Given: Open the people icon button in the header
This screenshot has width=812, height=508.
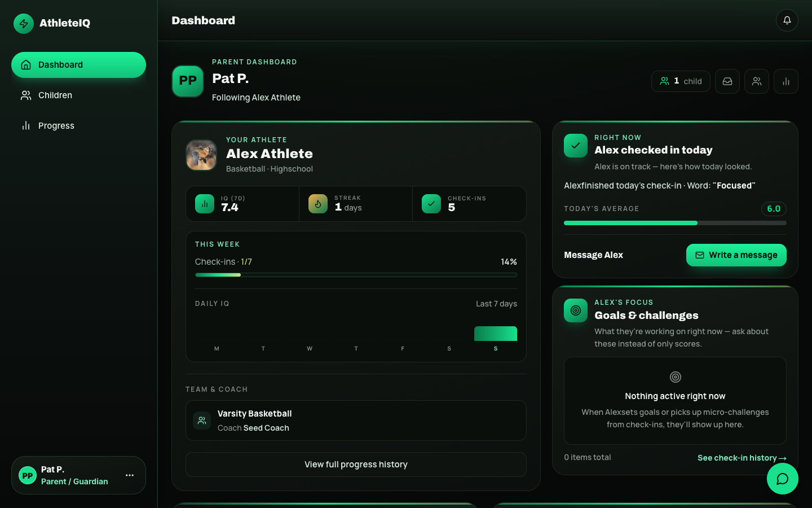Looking at the screenshot, I should 757,81.
